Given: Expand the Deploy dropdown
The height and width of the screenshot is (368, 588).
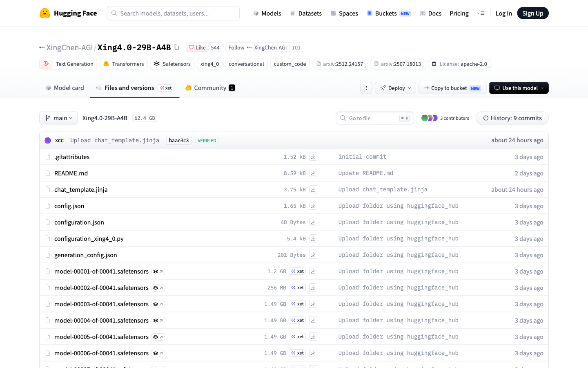Looking at the screenshot, I should tap(395, 88).
